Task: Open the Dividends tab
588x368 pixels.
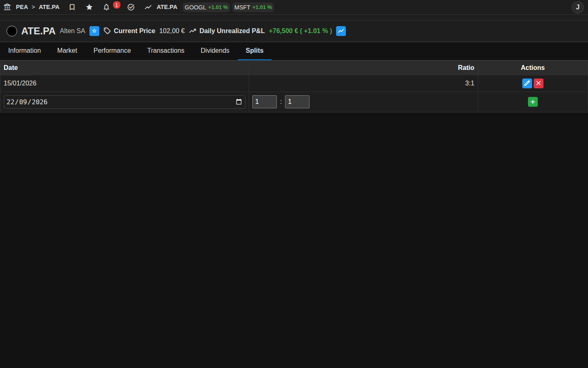Action: (x=215, y=51)
